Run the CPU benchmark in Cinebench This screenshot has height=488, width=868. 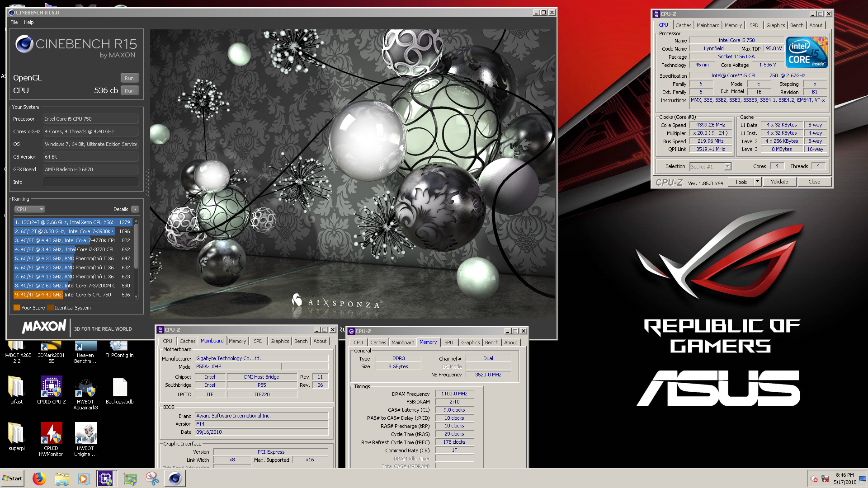point(129,91)
